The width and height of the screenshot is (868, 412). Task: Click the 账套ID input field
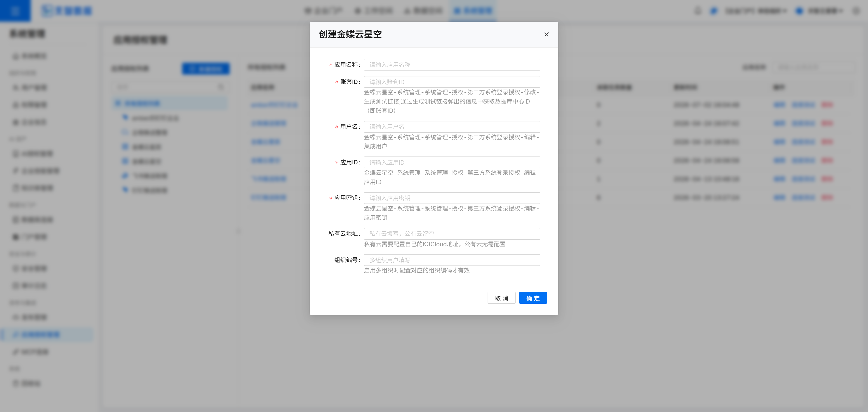pyautogui.click(x=452, y=82)
